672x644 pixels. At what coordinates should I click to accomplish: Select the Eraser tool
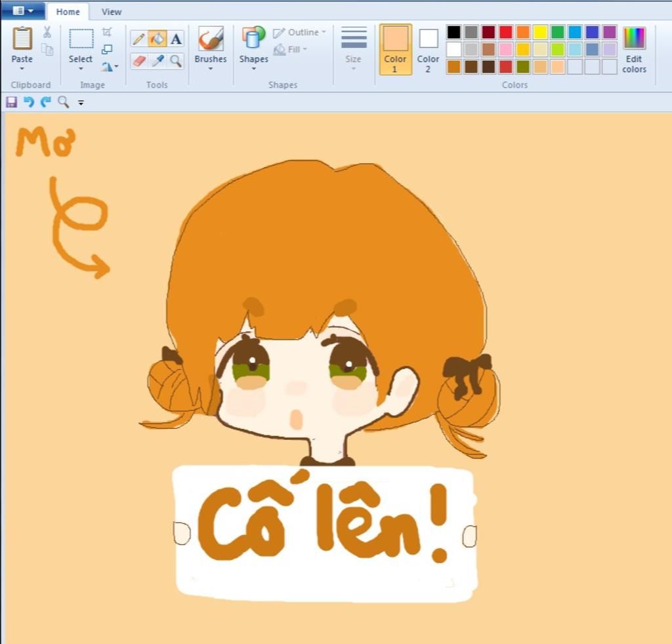[138, 61]
